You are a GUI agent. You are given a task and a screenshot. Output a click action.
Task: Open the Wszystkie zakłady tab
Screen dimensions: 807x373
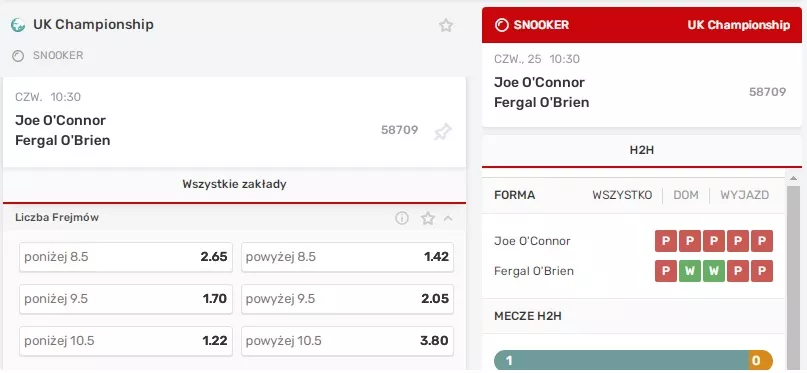234,184
